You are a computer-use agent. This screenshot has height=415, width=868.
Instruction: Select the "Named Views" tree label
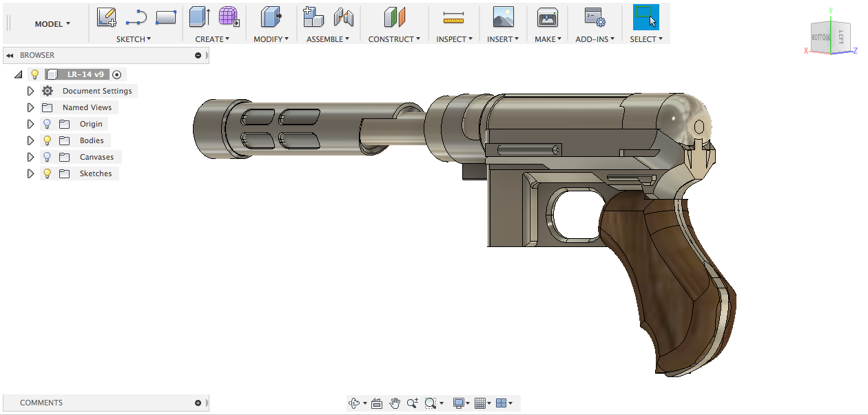pos(87,107)
